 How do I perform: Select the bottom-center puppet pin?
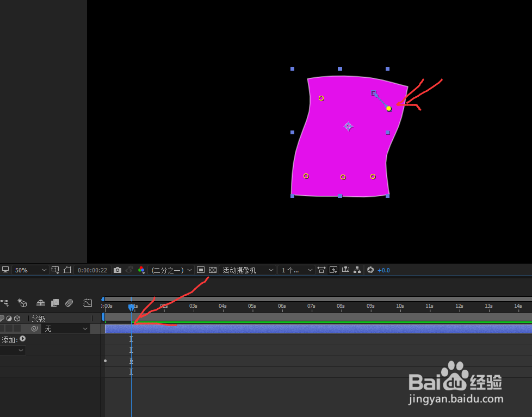coord(343,177)
